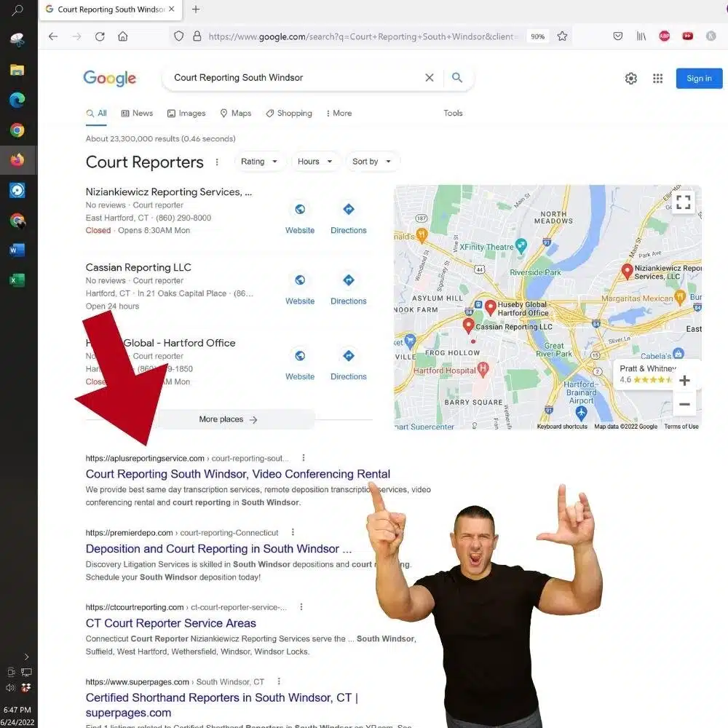Open the Firefox library icon
728x728 pixels.
pos(641,36)
